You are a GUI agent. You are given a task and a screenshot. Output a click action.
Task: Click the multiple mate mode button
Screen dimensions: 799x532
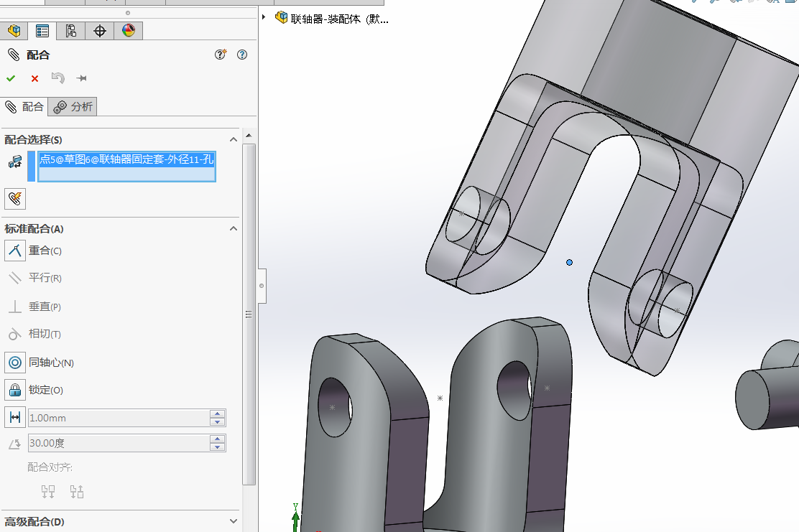click(x=15, y=199)
